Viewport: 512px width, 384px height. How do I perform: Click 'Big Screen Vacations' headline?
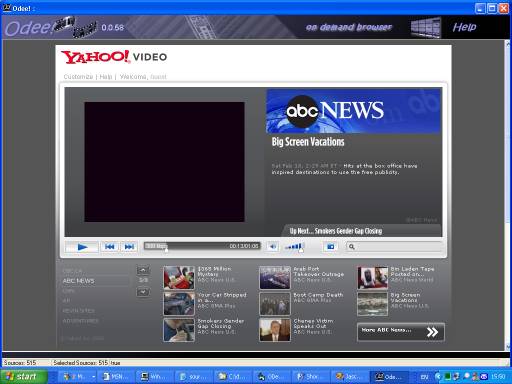pos(308,142)
